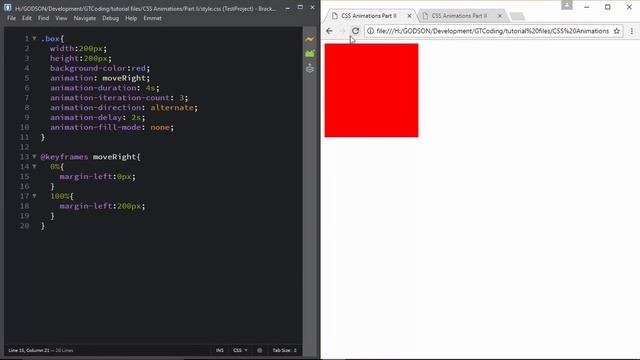
Task: Click the Brackets app icon in title bar
Action: click(8, 7)
